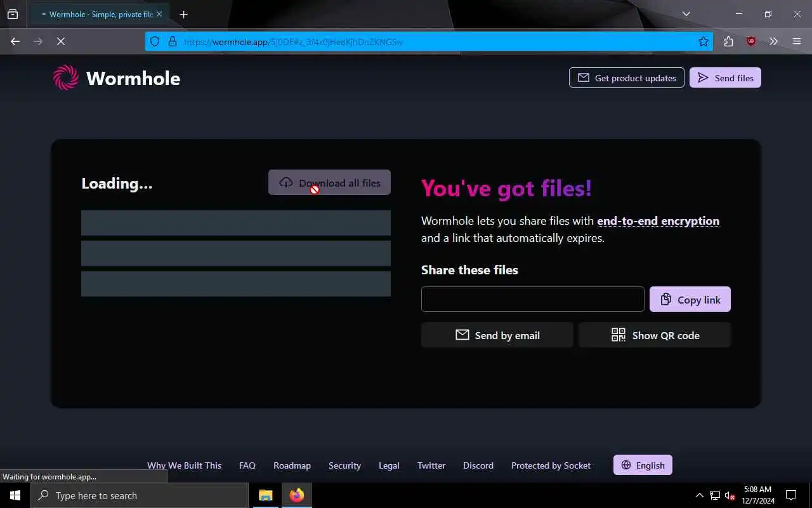
Task: Open Protected by Socket link
Action: click(551, 465)
